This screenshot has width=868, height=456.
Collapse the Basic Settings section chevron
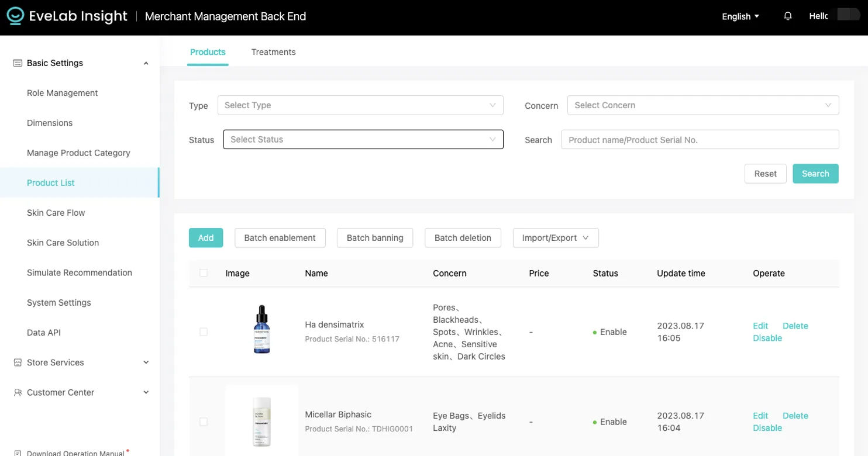[146, 63]
